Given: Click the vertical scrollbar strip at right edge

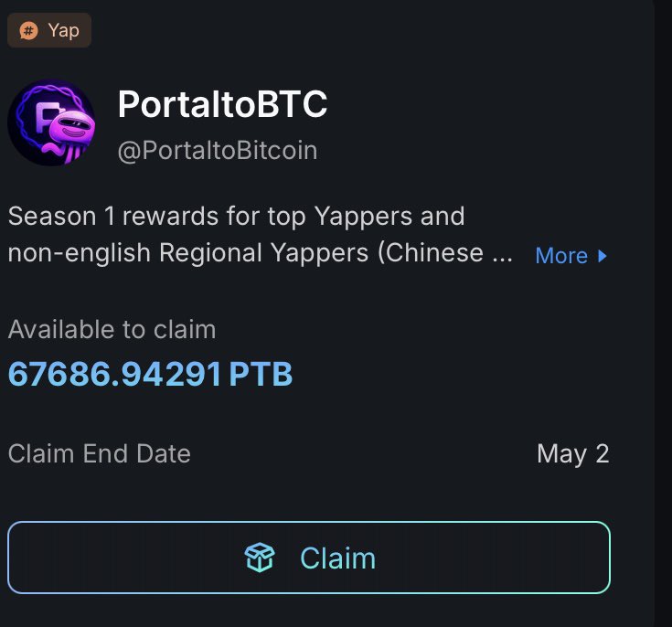Looking at the screenshot, I should pyautogui.click(x=663, y=313).
